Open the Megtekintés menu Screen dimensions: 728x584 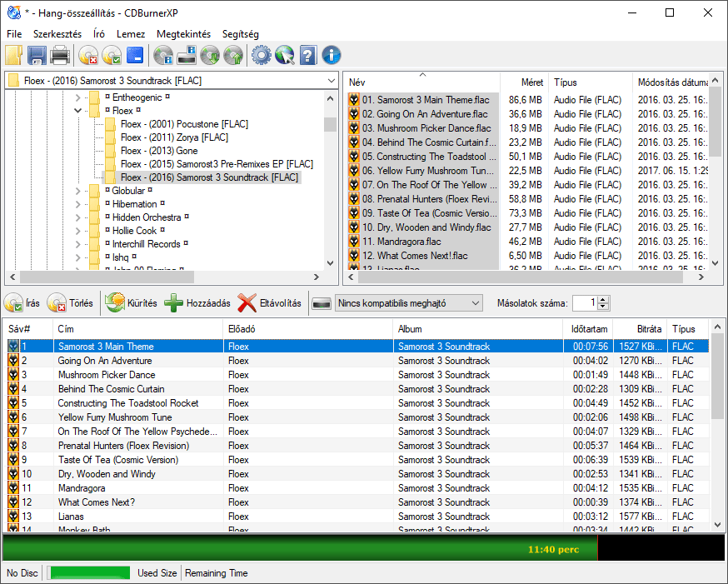tap(184, 34)
